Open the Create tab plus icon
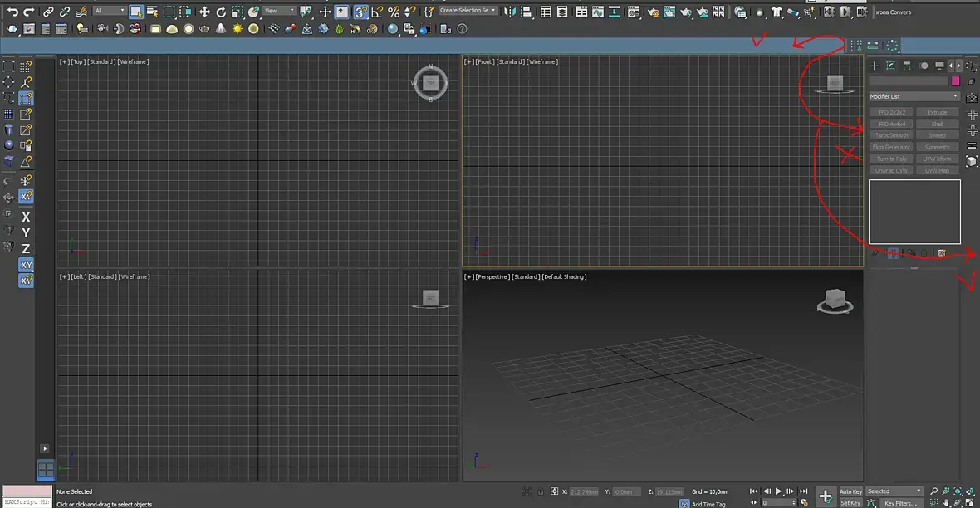The image size is (980, 508). tap(874, 66)
